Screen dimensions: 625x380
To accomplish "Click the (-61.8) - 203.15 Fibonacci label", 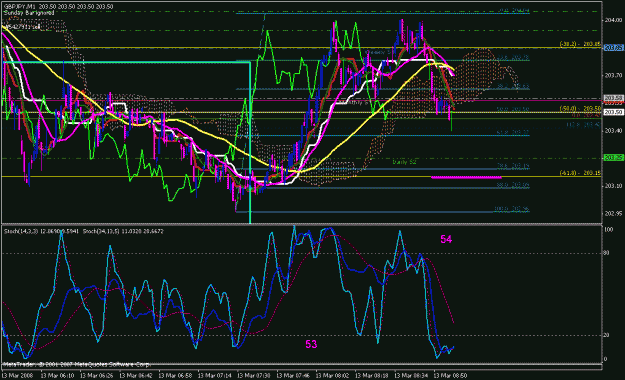I will (x=580, y=173).
